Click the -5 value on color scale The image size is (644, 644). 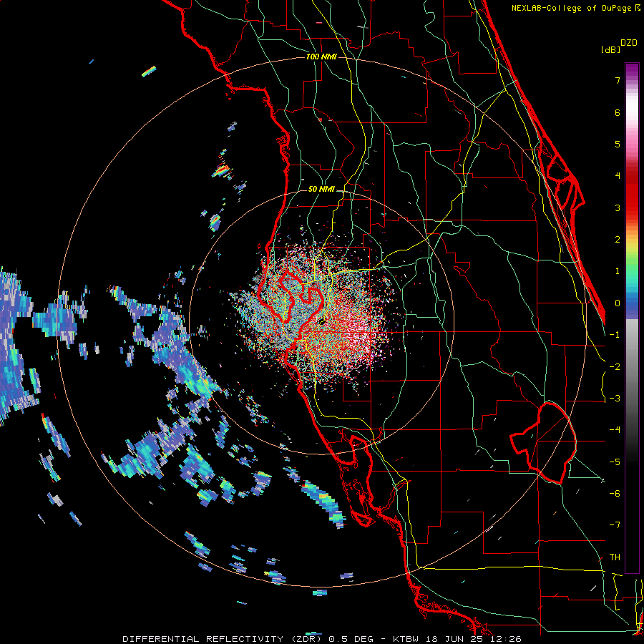click(x=615, y=462)
